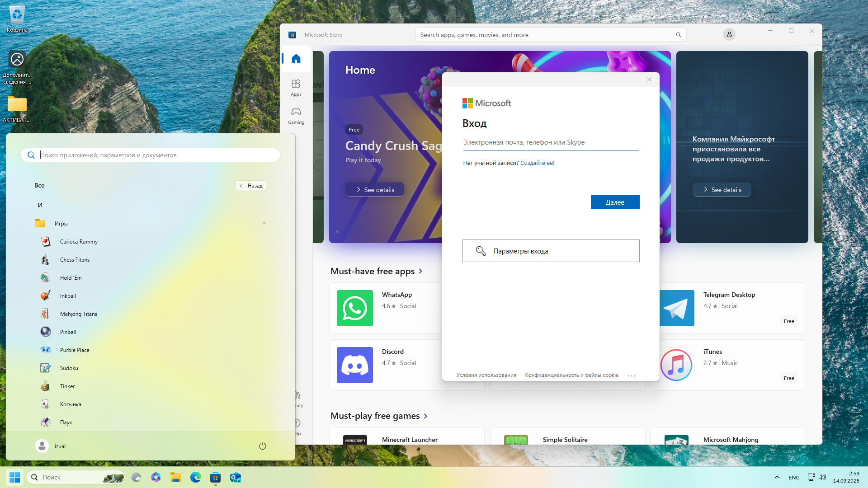Show hidden tray icons chevron
The image size is (868, 488).
tap(777, 477)
